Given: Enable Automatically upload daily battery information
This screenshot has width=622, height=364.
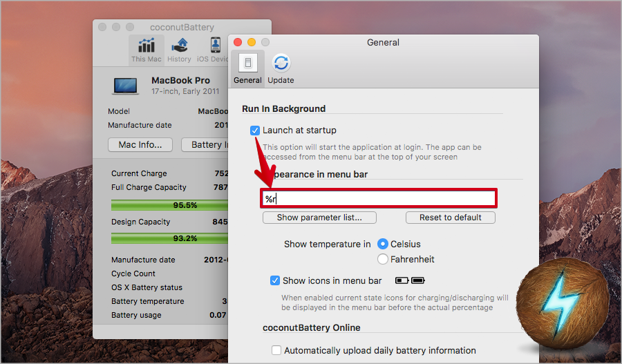Looking at the screenshot, I should [x=276, y=350].
